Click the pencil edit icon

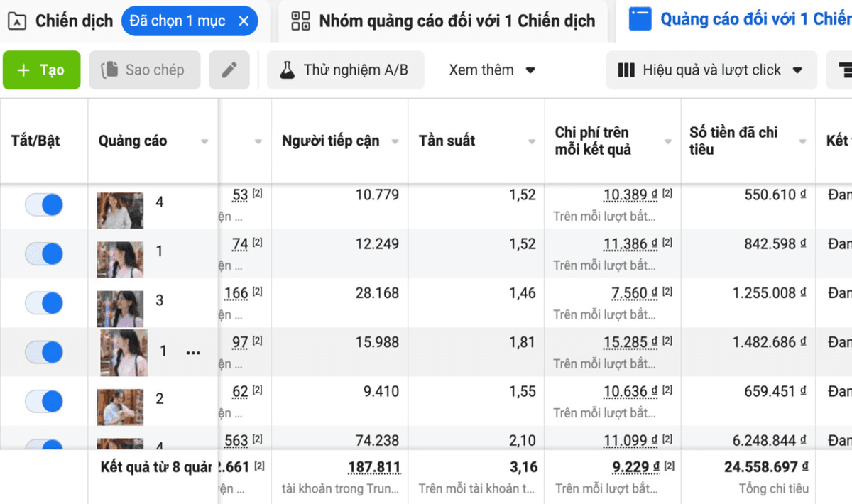(x=229, y=70)
